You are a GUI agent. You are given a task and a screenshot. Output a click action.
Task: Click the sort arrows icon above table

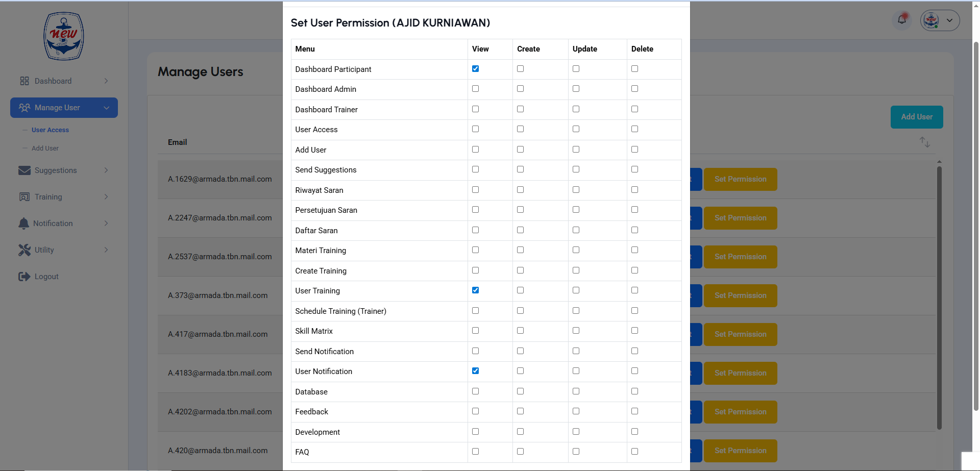[925, 142]
